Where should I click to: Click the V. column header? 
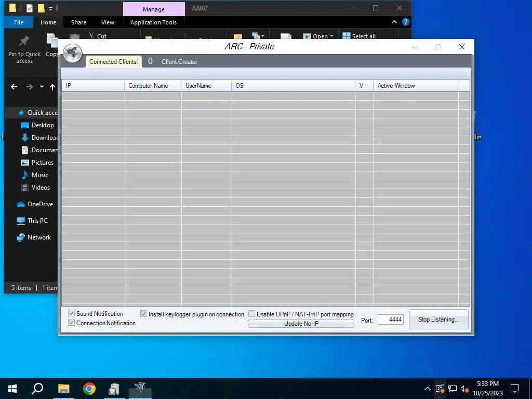point(364,86)
